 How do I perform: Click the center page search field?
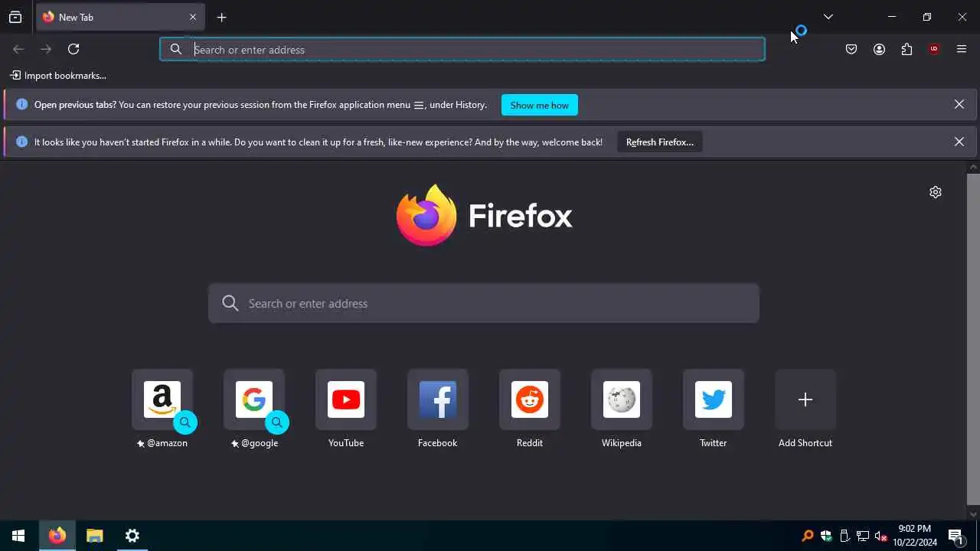pos(484,303)
